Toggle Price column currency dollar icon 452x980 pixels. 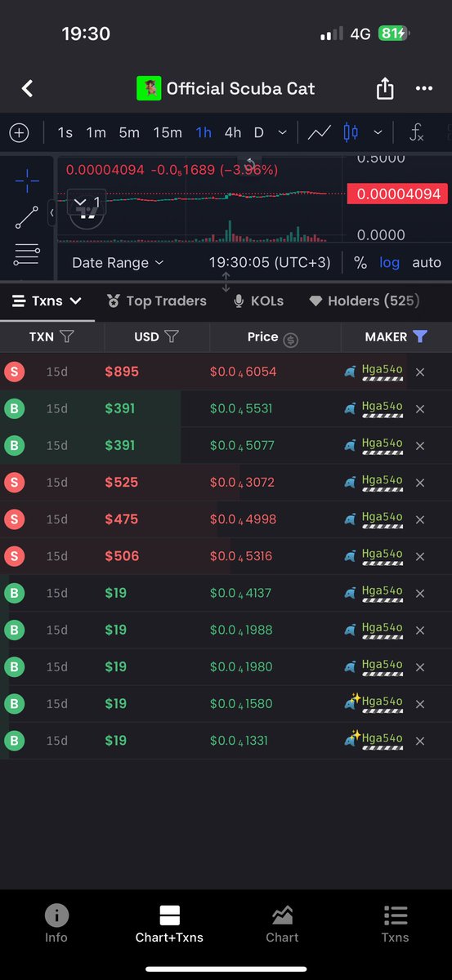290,339
